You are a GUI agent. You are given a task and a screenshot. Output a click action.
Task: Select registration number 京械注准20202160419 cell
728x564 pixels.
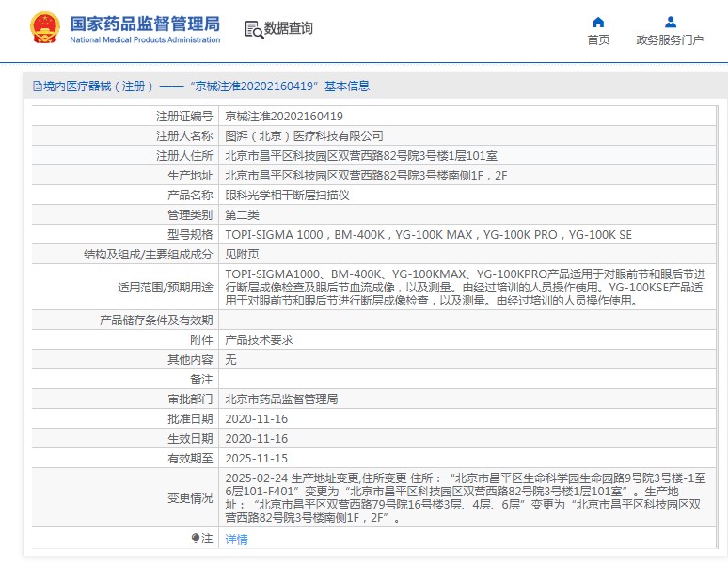(284, 117)
